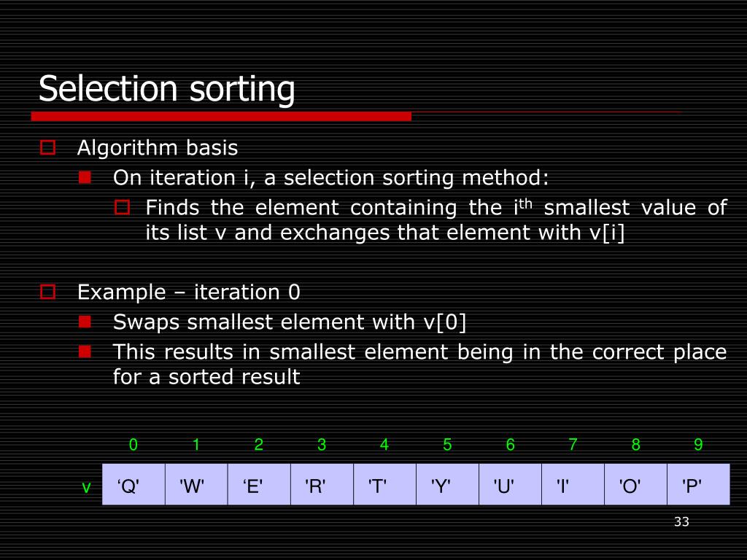
Task: Click the hollow red bullet beside Algorithm basis
Action: (47, 147)
